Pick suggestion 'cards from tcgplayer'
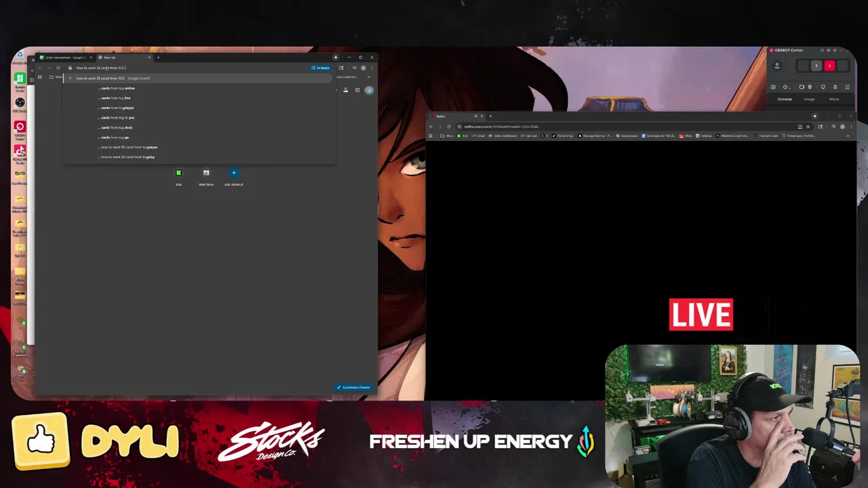868x488 pixels. [200, 108]
